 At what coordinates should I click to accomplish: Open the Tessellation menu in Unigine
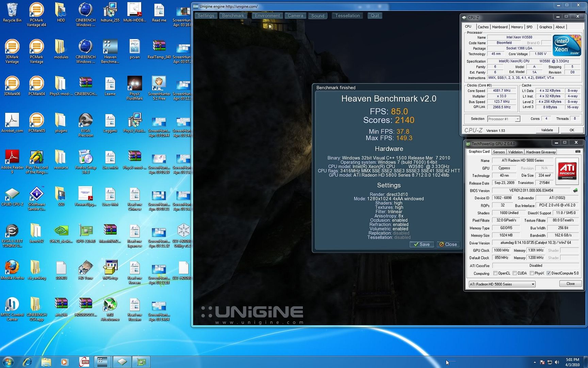point(347,16)
